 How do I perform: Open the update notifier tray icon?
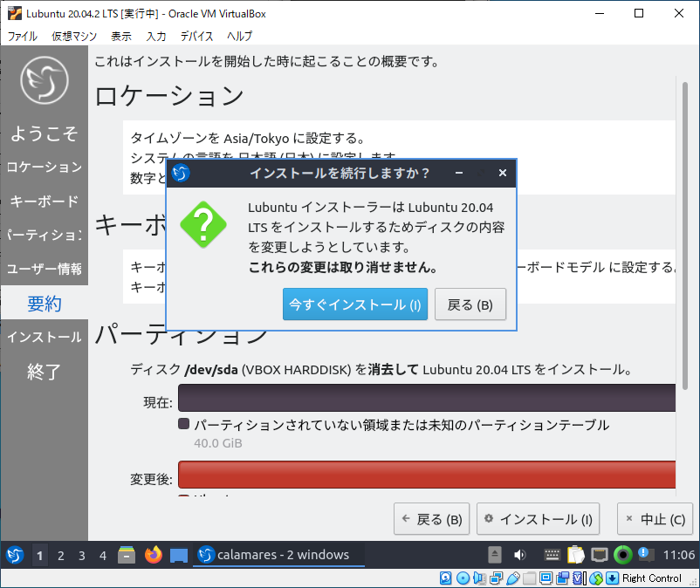pos(646,555)
